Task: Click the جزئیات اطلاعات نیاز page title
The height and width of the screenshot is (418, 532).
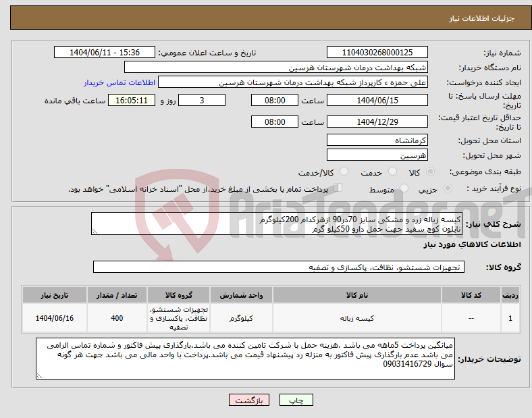Action: (x=482, y=18)
